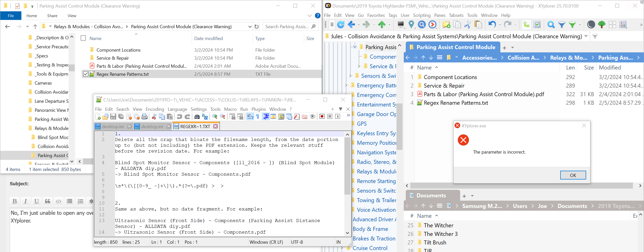Toggle the select-all checkbox above Name column
This screenshot has height=252, width=644.
pos(83,38)
